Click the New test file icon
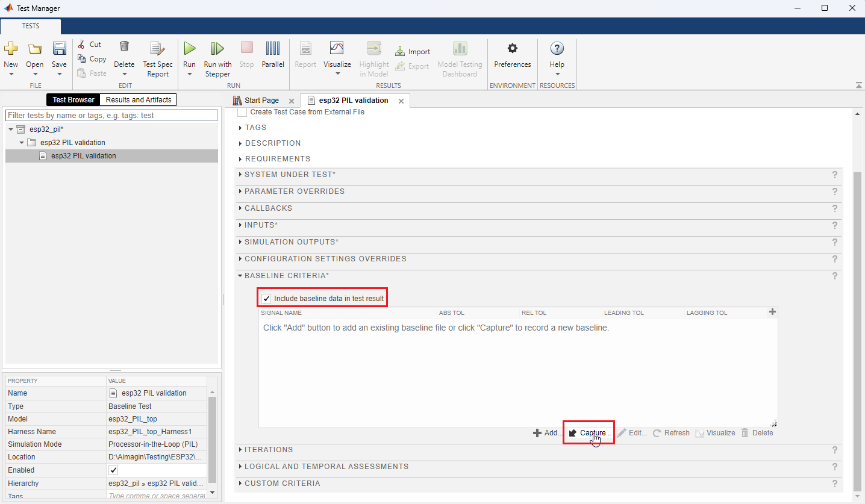Screen dimensions: 865x504 point(11,49)
